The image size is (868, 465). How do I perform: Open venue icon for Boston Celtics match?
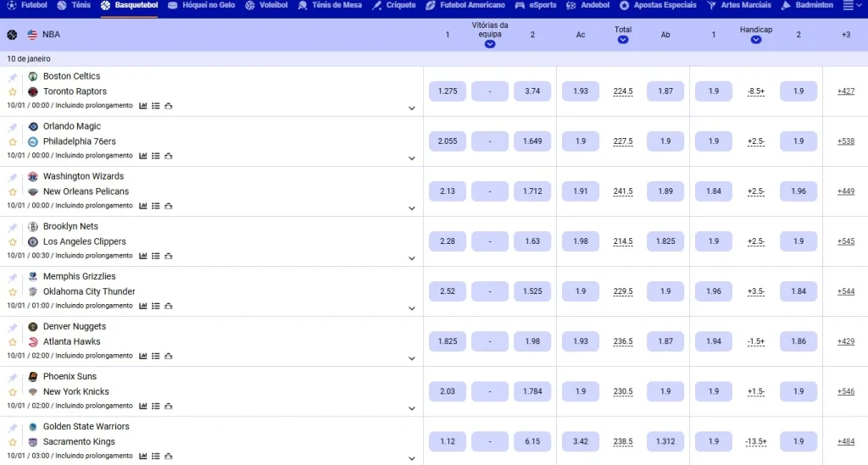coord(169,106)
